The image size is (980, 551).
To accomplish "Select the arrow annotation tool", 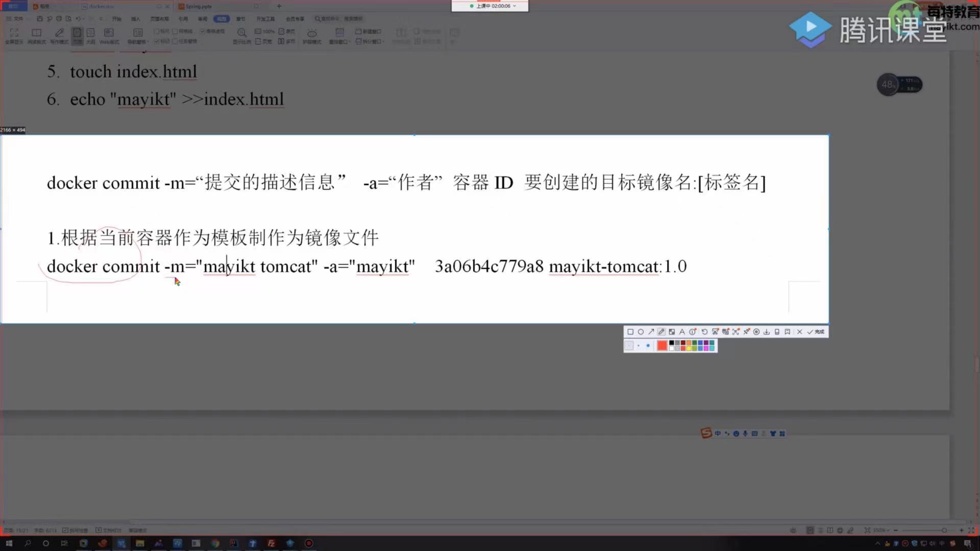I will point(651,332).
